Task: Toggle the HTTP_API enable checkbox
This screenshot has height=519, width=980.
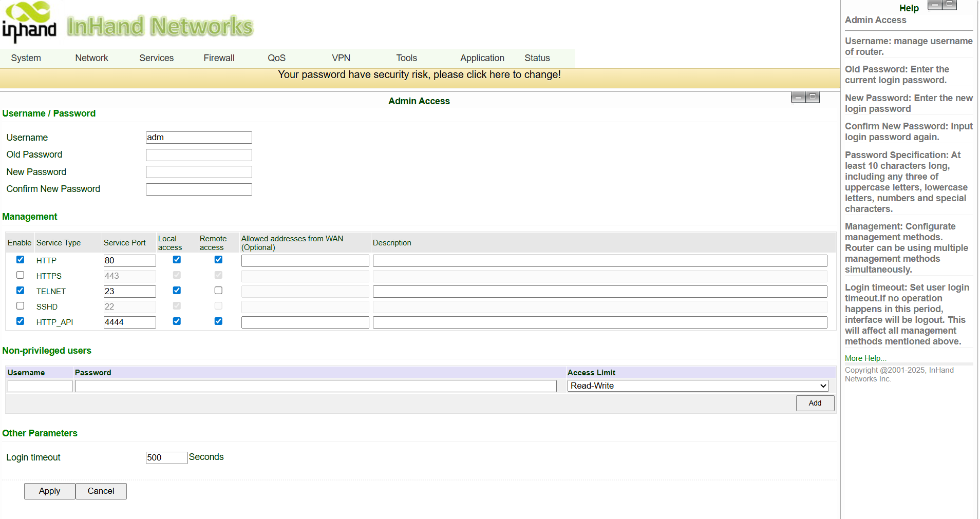Action: point(20,321)
